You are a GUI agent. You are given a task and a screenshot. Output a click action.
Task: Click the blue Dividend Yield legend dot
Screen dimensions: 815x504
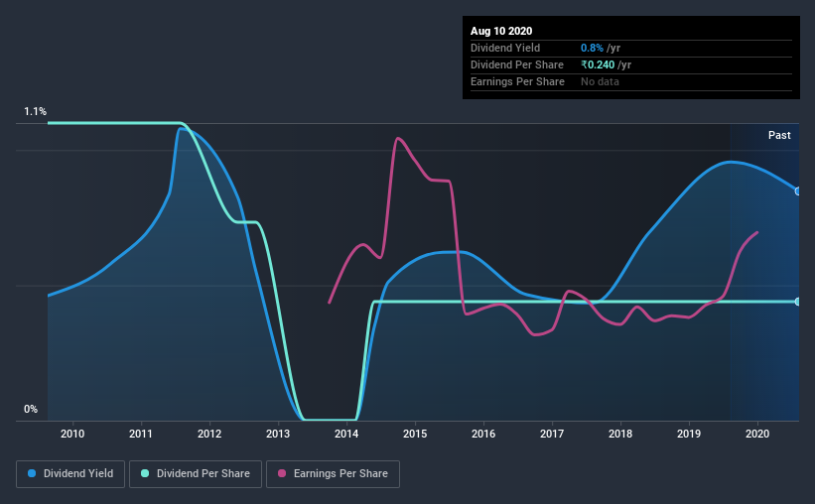point(32,473)
